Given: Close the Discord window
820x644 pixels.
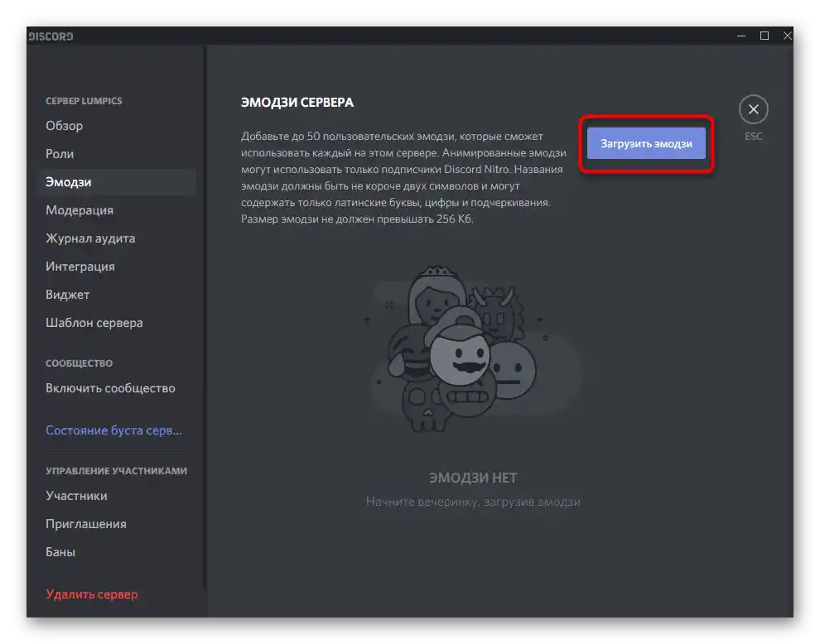Looking at the screenshot, I should (787, 36).
